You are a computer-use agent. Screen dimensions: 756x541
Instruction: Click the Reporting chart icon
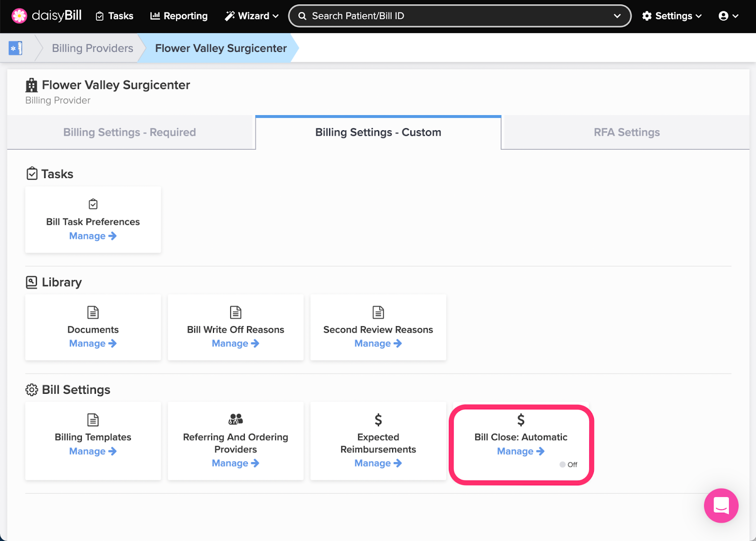(x=155, y=16)
